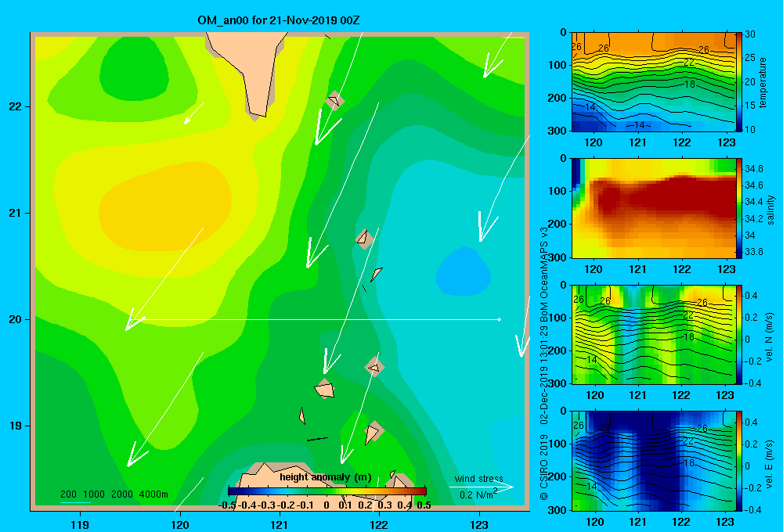Image resolution: width=783 pixels, height=532 pixels.
Task: Click the 'vel. E (m/s)' color scale bar
Action: (x=740, y=461)
